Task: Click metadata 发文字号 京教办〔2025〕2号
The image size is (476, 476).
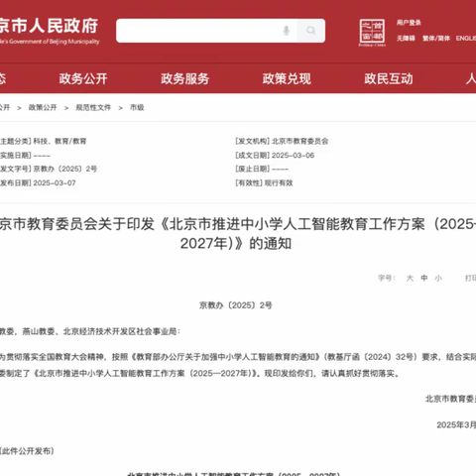Action: coord(49,169)
